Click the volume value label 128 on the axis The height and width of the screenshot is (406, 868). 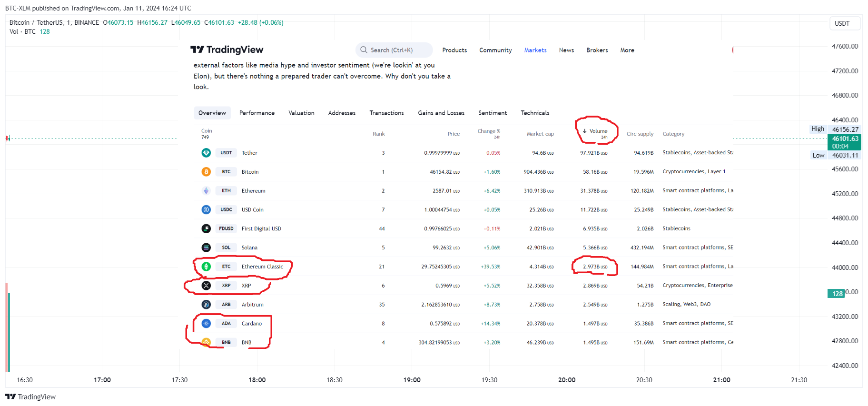[837, 294]
